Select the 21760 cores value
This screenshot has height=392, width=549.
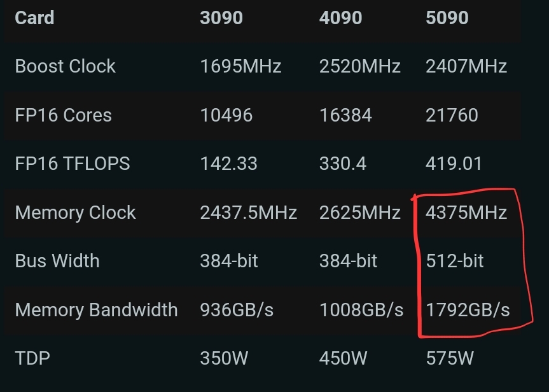point(452,115)
